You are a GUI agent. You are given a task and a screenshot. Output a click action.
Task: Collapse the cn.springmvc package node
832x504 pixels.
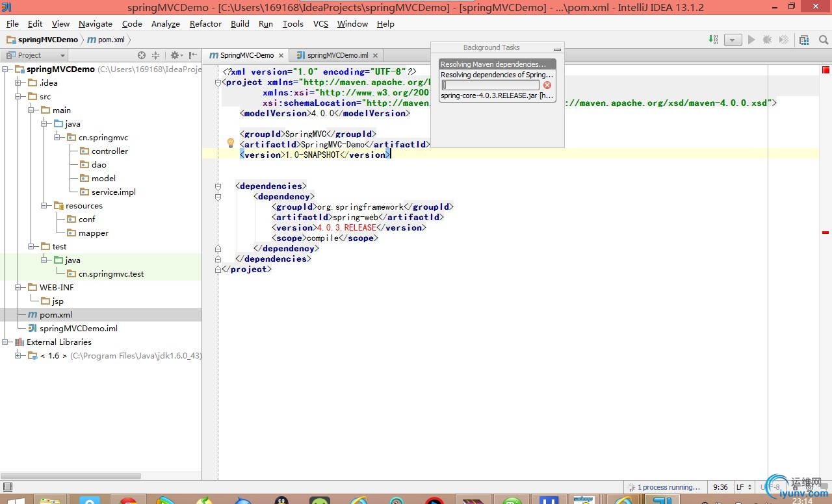pos(57,137)
